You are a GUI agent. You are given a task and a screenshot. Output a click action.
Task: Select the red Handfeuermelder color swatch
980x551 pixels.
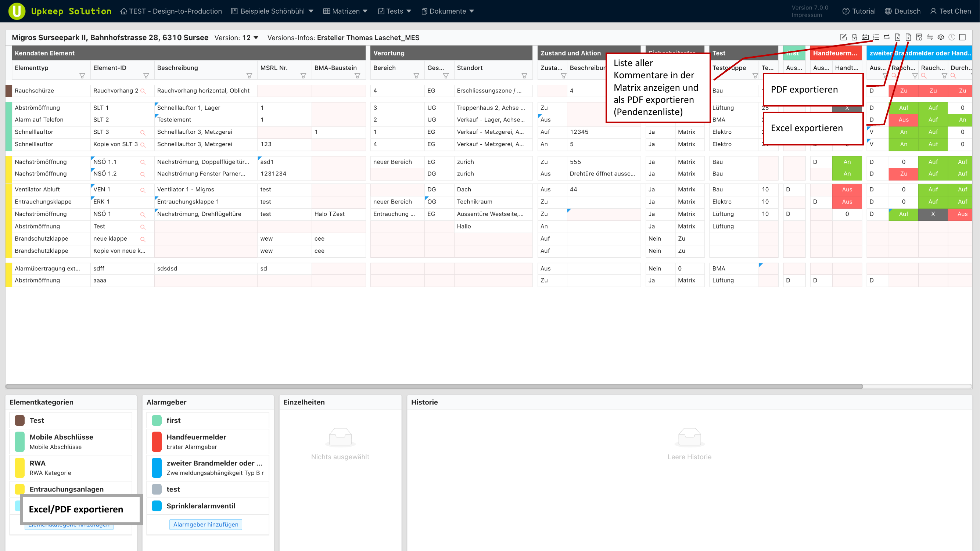pos(157,442)
